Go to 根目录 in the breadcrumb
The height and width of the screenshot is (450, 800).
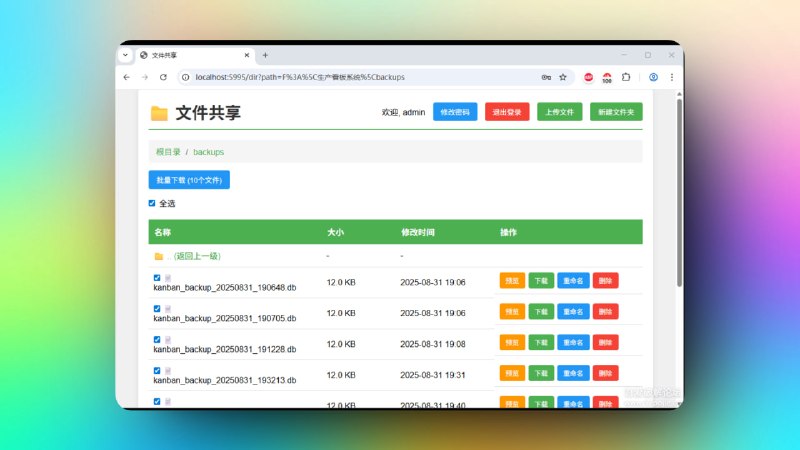click(x=168, y=152)
